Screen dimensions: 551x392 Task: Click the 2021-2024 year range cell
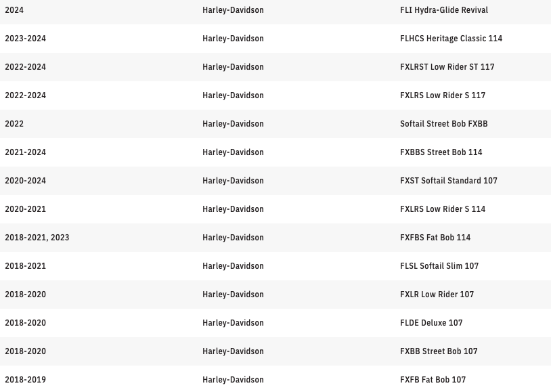pos(26,152)
